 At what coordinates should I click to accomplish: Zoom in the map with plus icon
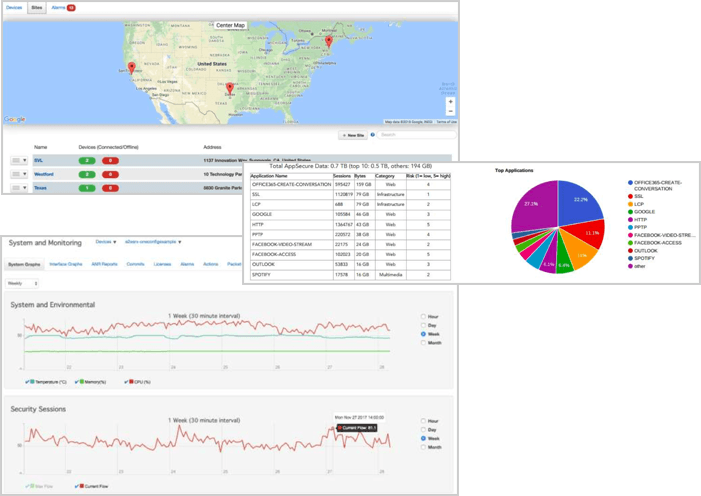[x=450, y=102]
